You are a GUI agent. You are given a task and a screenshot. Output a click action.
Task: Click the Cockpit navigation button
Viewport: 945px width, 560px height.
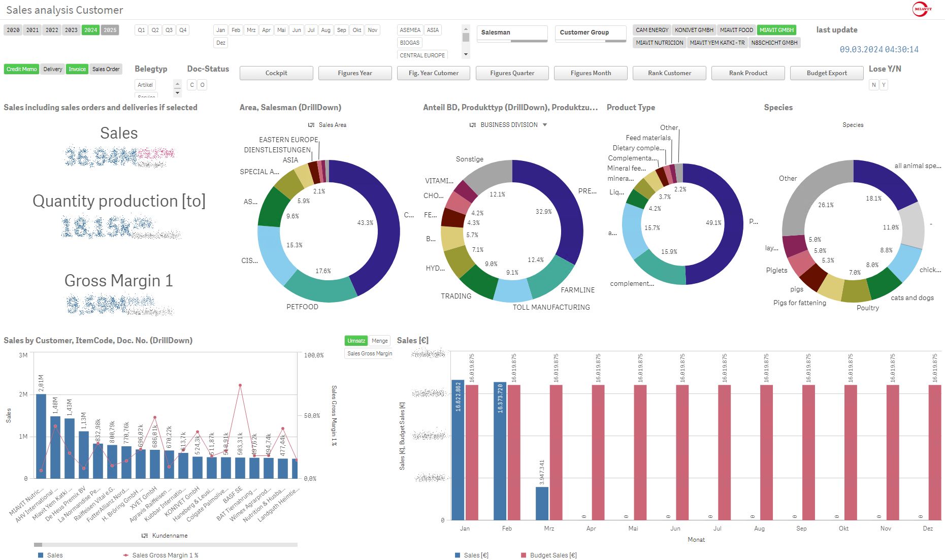[276, 73]
